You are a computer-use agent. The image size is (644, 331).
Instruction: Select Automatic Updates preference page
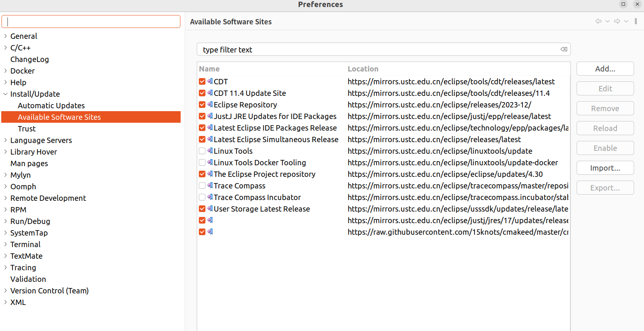coord(51,105)
